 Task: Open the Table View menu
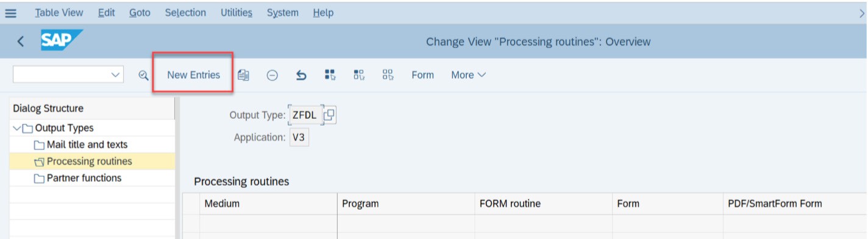tap(59, 13)
